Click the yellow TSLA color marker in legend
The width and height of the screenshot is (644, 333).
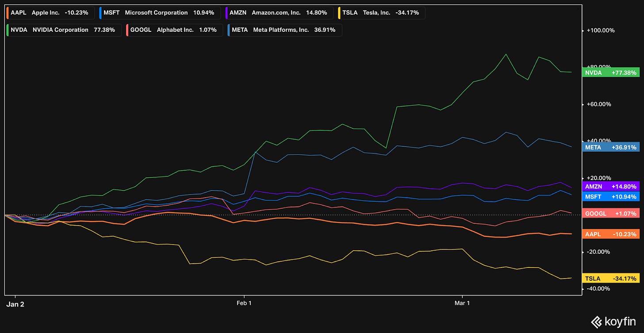click(338, 13)
